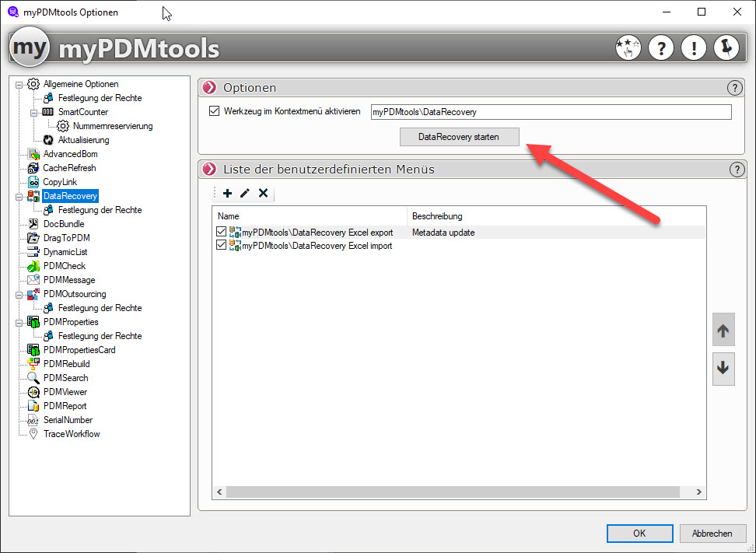Image resolution: width=756 pixels, height=553 pixels.
Task: Move selected menu entry down
Action: click(723, 369)
